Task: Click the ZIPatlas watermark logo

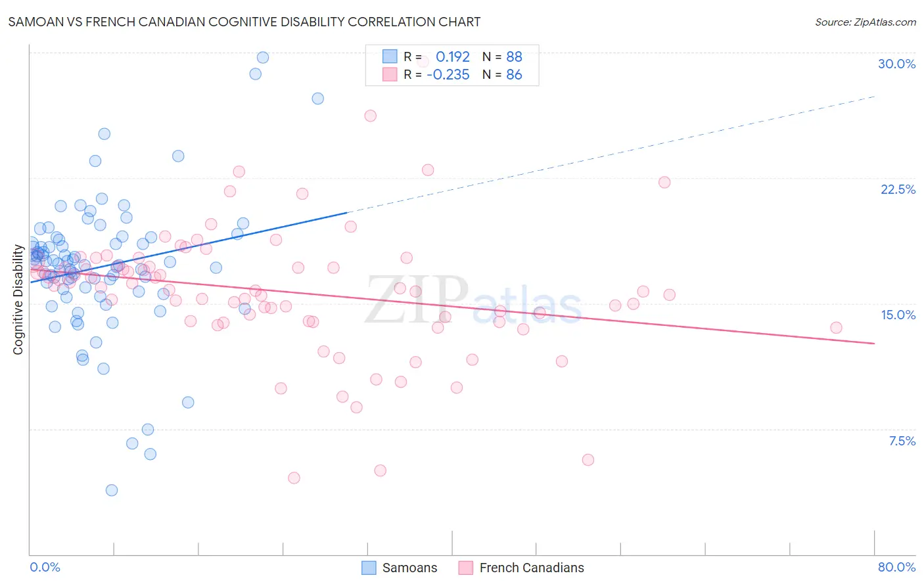Action: 473,301
